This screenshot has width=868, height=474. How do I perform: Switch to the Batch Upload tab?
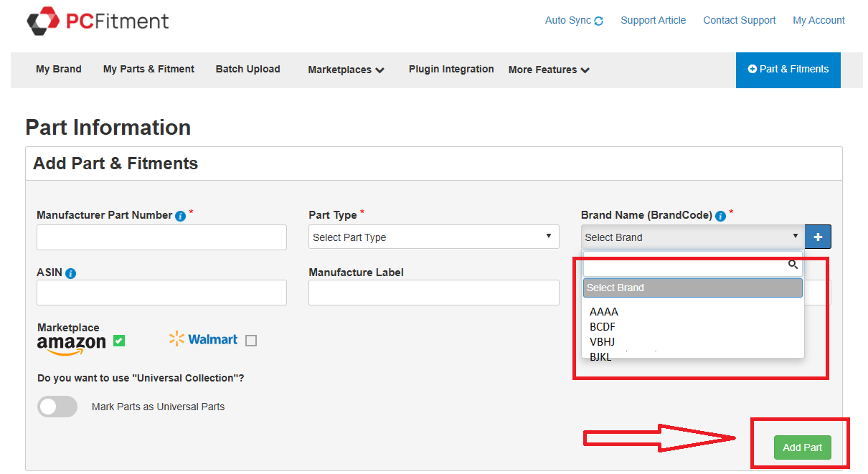point(247,69)
